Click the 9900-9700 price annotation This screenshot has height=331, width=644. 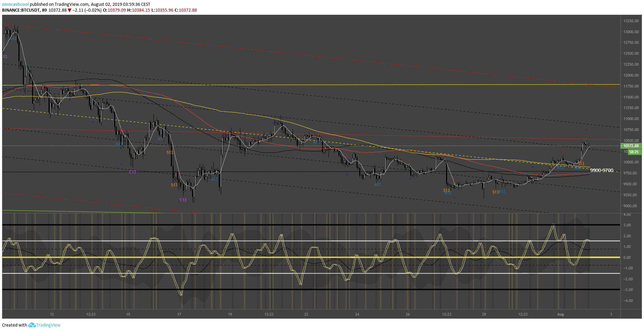[602, 170]
